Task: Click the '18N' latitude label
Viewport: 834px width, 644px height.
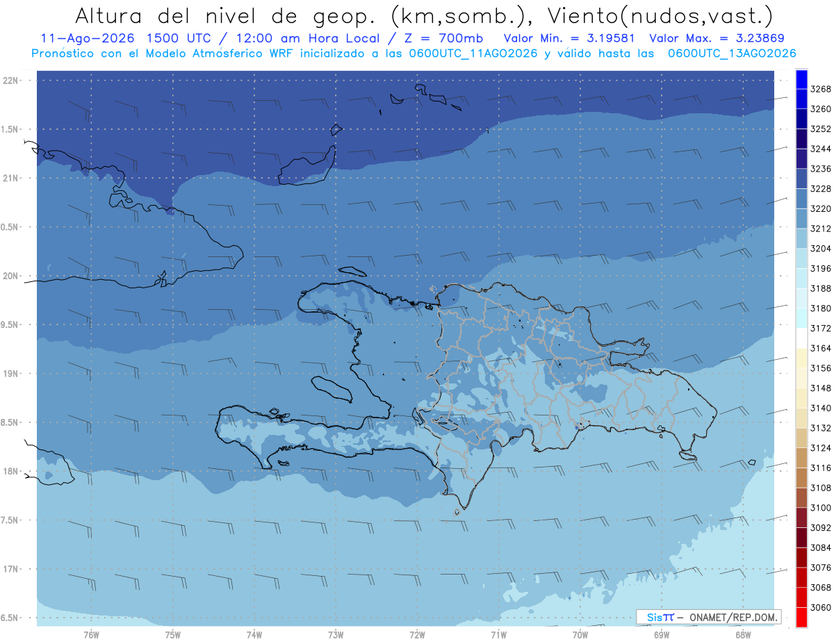Action: pyautogui.click(x=11, y=471)
